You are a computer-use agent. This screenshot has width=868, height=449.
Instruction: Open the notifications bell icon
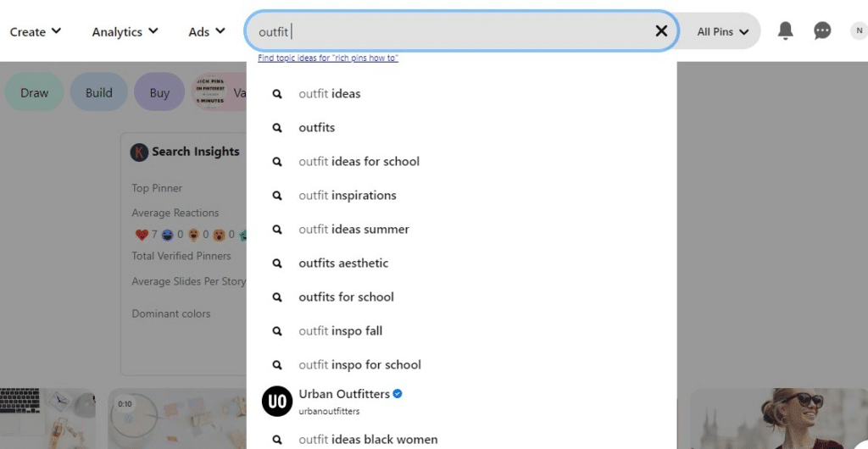(x=785, y=31)
